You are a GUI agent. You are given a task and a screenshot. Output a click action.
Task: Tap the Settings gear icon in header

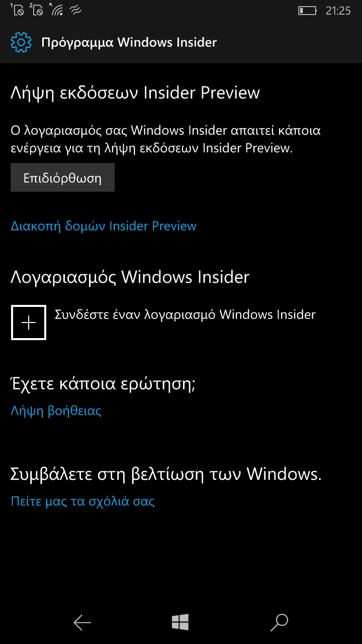pyautogui.click(x=21, y=42)
